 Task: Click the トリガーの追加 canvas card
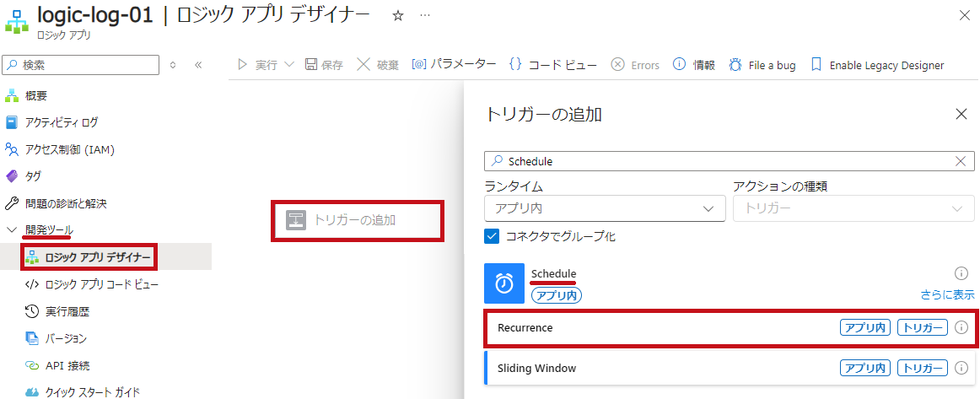pos(358,220)
